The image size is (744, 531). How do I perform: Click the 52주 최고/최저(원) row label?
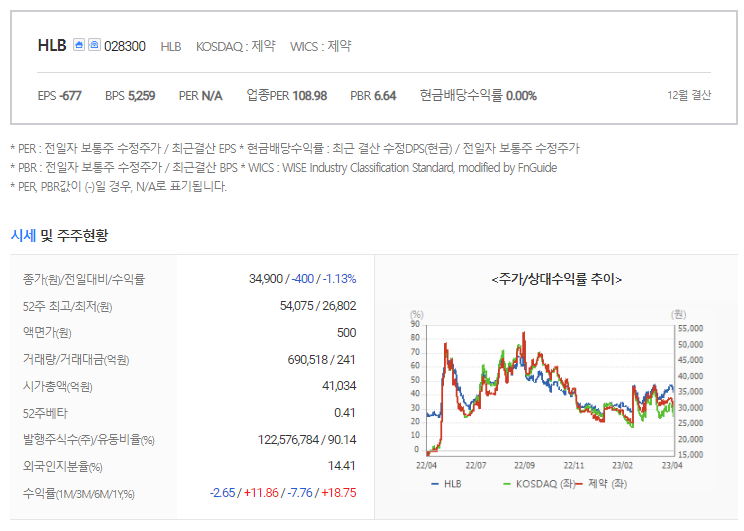pos(67,307)
